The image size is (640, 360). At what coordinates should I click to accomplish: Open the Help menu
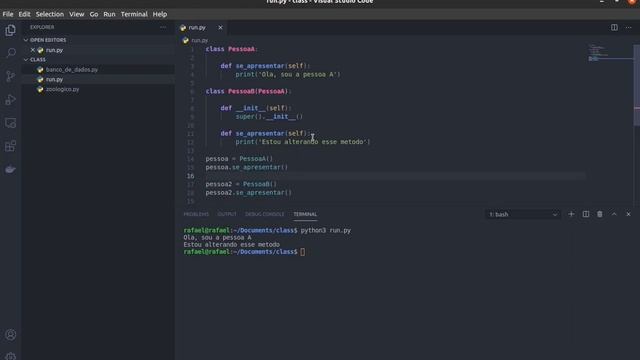tap(160, 14)
